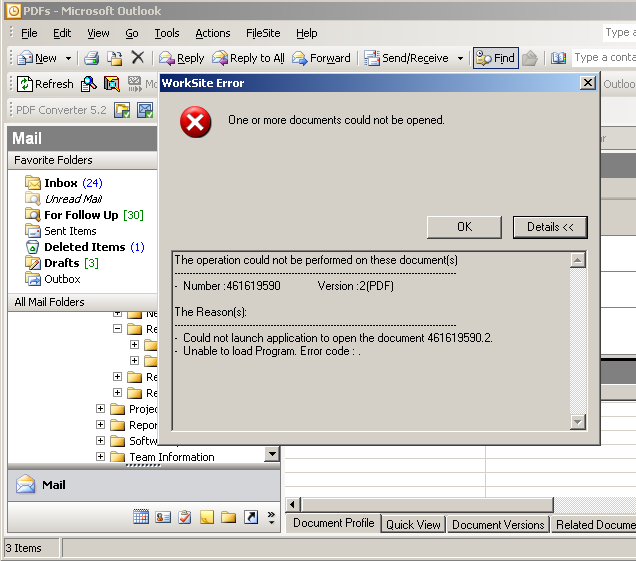The width and height of the screenshot is (636, 561).
Task: Open the Send/Receive dropdown arrow
Action: tap(460, 58)
